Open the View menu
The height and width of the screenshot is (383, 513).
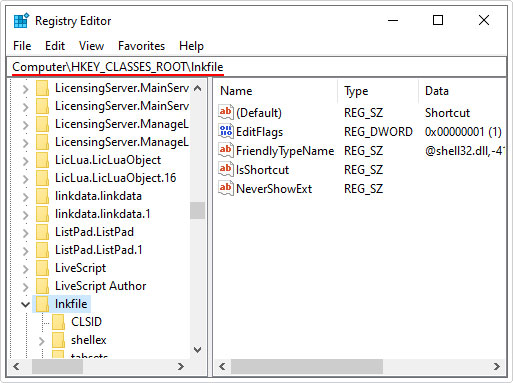coord(91,46)
